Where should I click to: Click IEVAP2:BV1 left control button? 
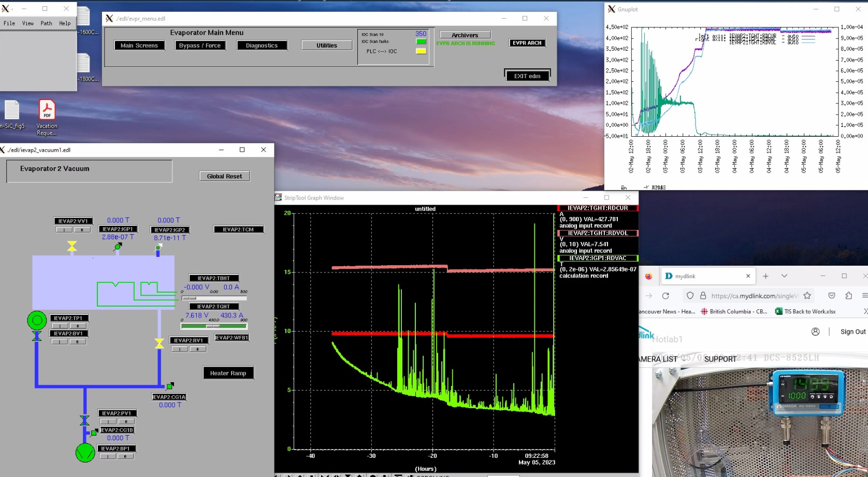click(60, 341)
